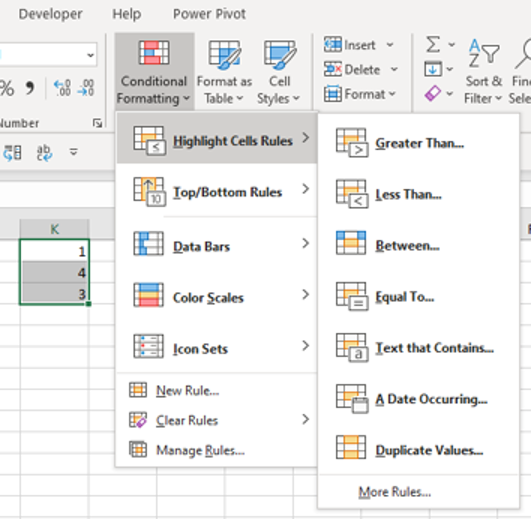Image resolution: width=532 pixels, height=520 pixels.
Task: Open the Greater Than rule
Action: 418,143
